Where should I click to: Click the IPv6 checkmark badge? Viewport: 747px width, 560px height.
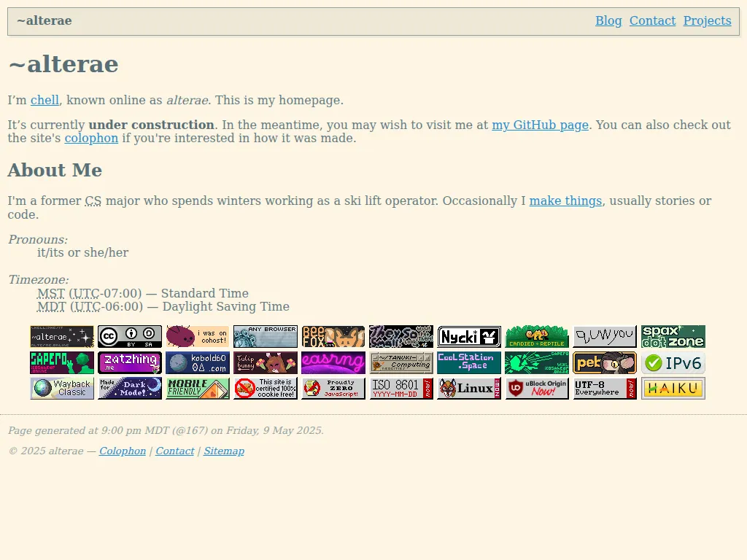click(x=673, y=362)
